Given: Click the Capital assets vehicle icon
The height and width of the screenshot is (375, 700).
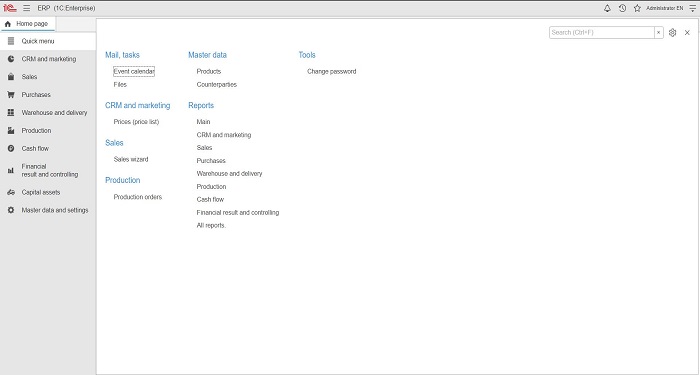Looking at the screenshot, I should coord(11,192).
